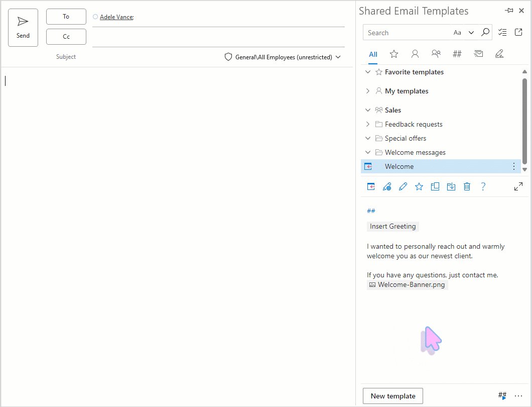532x407 pixels.
Task: Click the edit in browser icon
Action: tap(387, 186)
